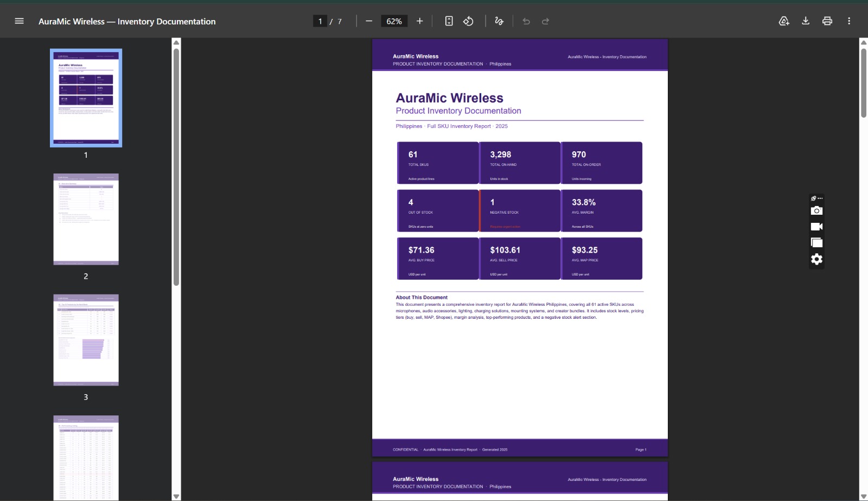Download the PDF document
Viewport: 868px width, 501px height.
806,21
